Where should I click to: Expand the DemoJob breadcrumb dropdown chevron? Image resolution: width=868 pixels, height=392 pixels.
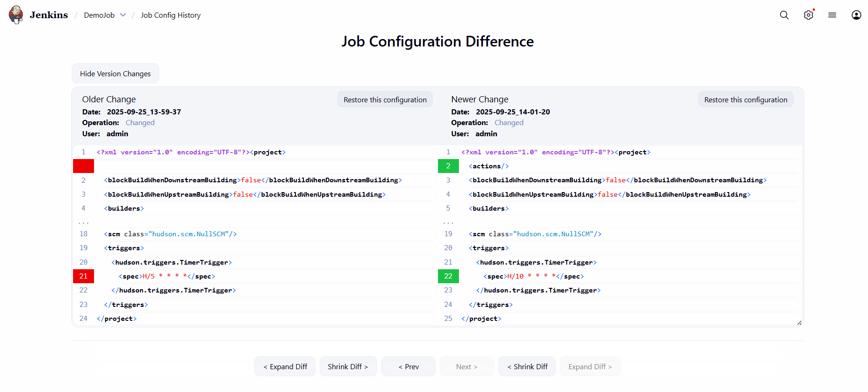[x=123, y=15]
